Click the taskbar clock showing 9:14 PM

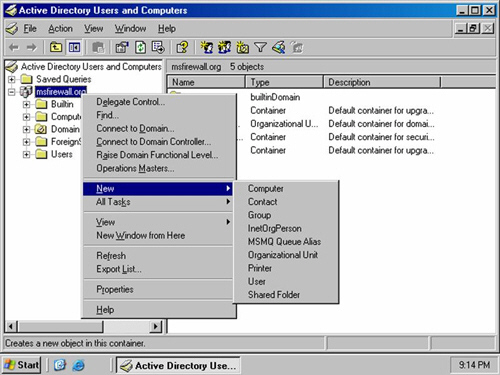[474, 365]
